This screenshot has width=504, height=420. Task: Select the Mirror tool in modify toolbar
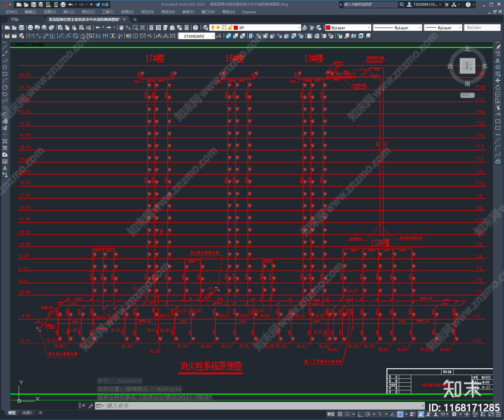click(498, 60)
